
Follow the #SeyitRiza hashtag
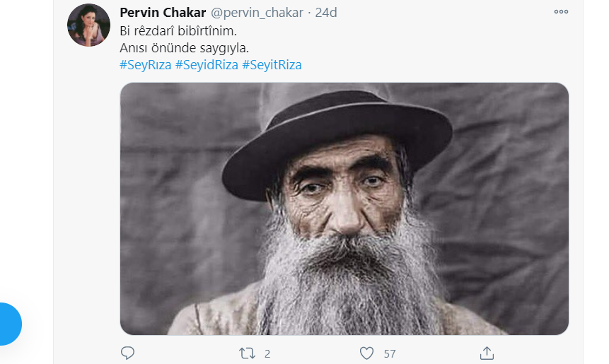coord(272,64)
